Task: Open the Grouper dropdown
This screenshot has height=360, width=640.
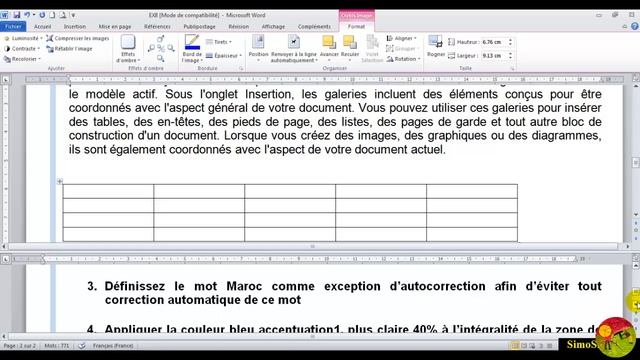Action: (403, 49)
